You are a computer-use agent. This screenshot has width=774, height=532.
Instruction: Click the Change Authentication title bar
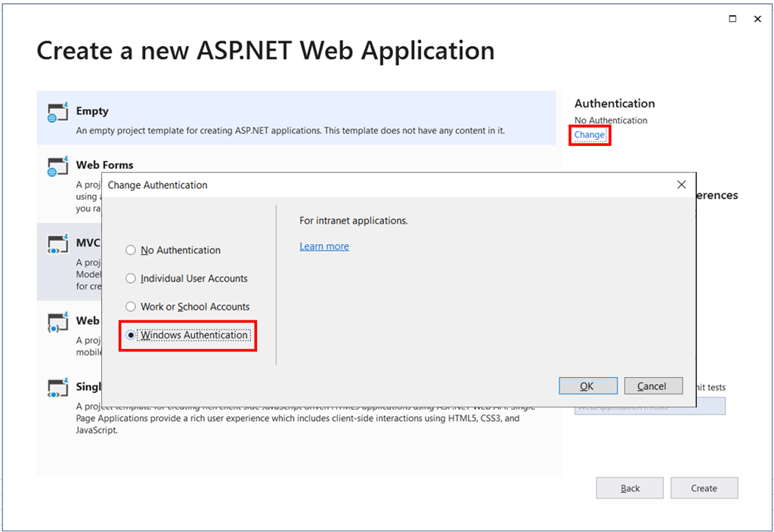coord(378,184)
